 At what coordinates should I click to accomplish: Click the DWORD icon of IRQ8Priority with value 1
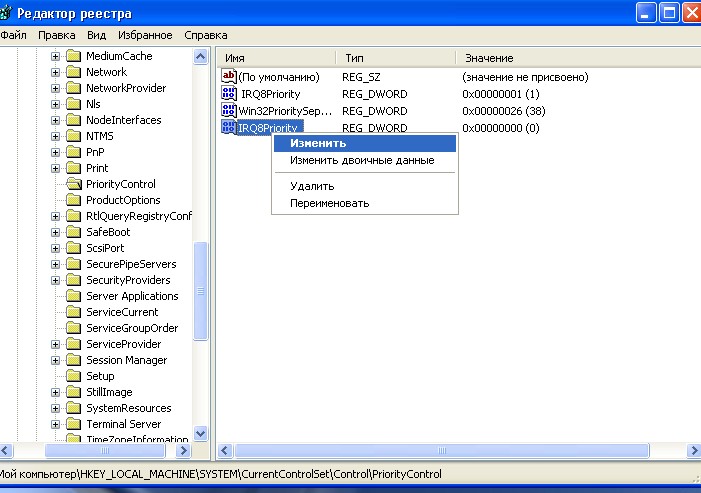(228, 93)
